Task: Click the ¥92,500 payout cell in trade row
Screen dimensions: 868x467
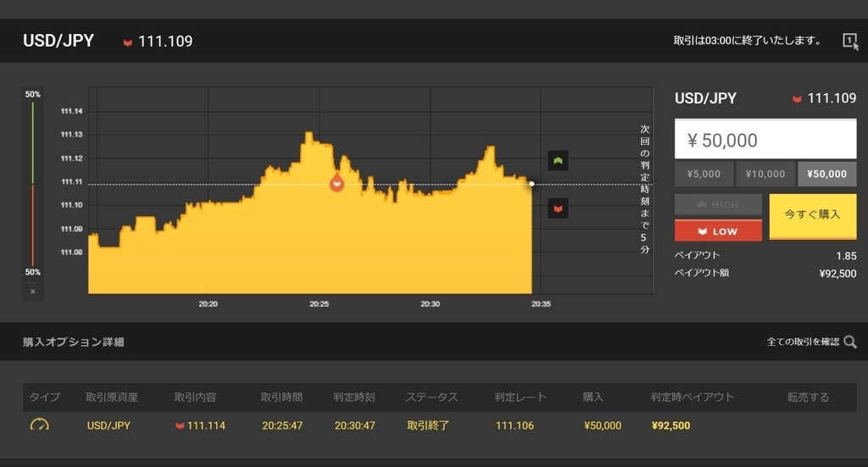Action: [671, 425]
